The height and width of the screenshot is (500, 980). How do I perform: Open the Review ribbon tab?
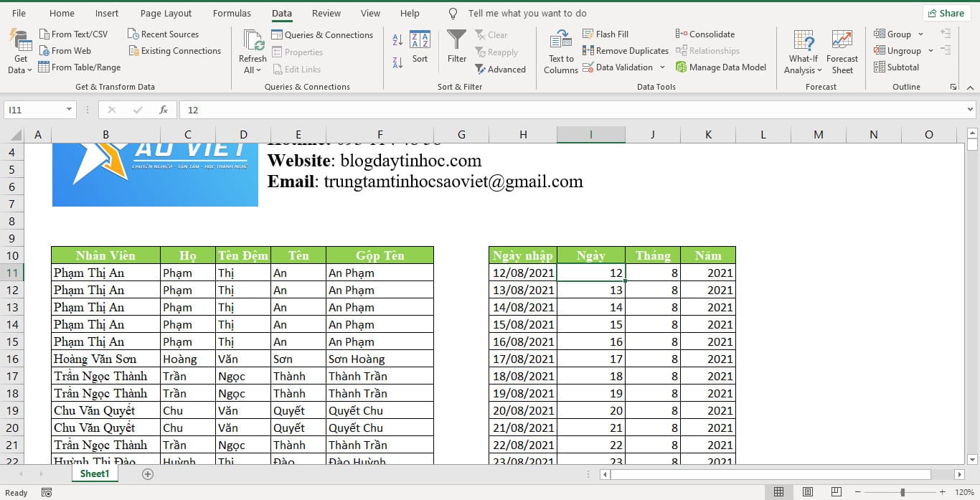pyautogui.click(x=326, y=13)
